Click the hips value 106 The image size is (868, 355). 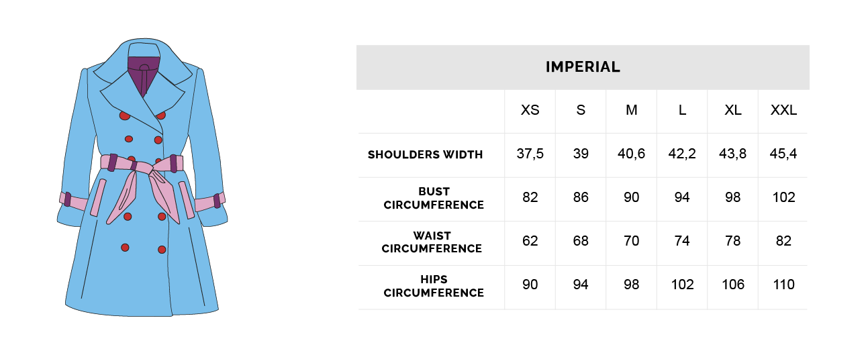(x=733, y=285)
